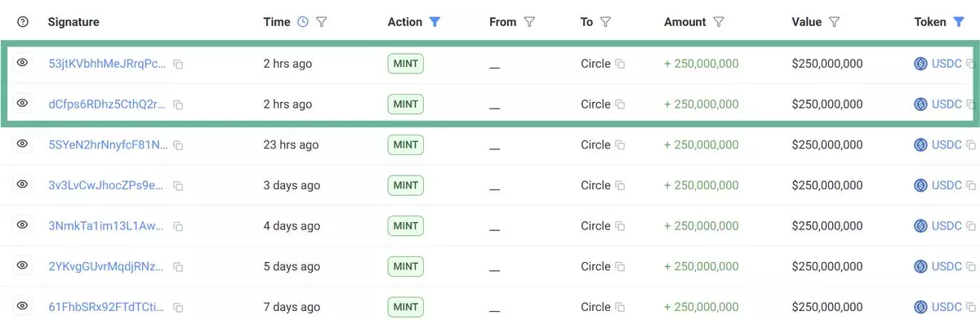The image size is (980, 320).
Task: Copy signature 53jtKVbhhMeJRrqPc
Action: tap(178, 64)
